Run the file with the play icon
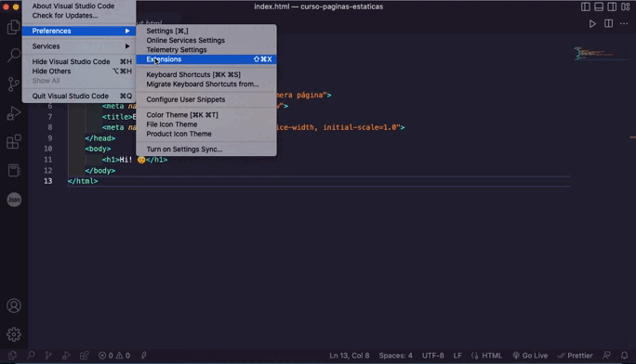 [x=592, y=24]
